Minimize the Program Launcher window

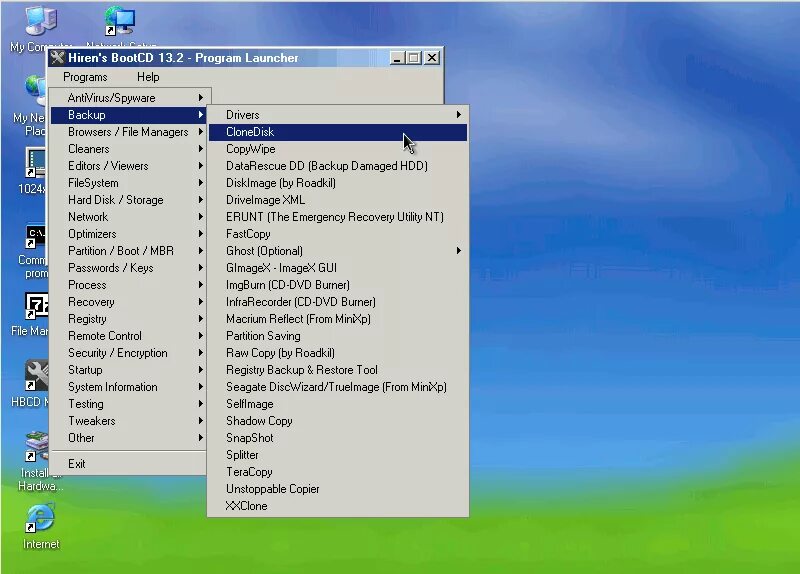tap(397, 58)
